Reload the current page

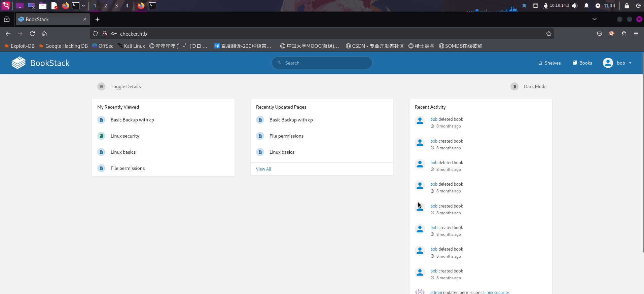[32, 34]
